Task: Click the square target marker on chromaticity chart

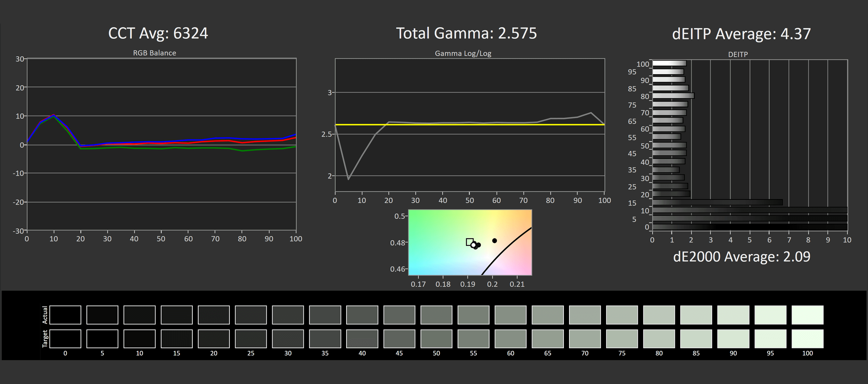Action: pos(469,242)
